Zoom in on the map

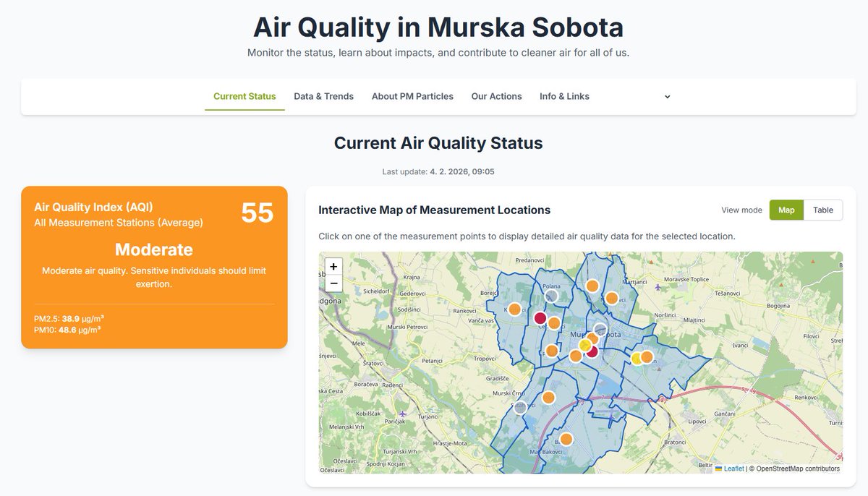[x=333, y=266]
